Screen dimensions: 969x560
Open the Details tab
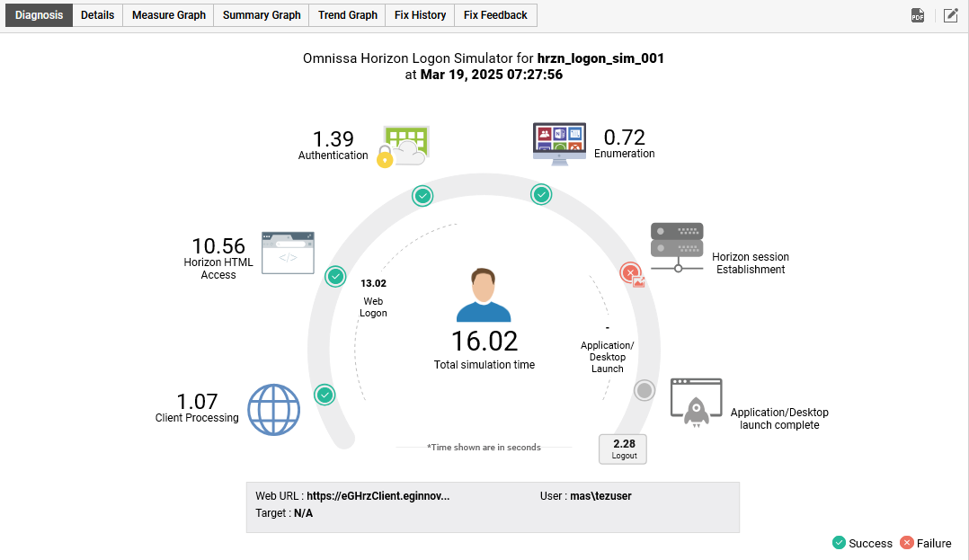click(x=98, y=15)
